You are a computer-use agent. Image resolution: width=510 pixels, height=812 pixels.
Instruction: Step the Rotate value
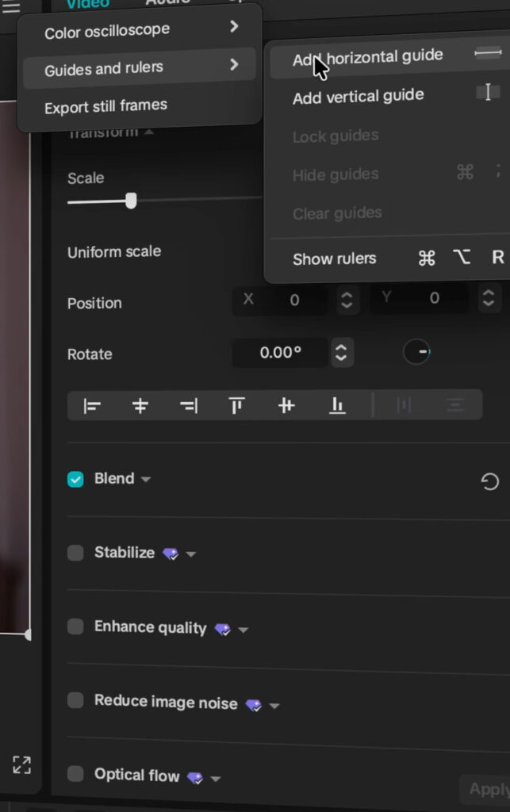(341, 353)
